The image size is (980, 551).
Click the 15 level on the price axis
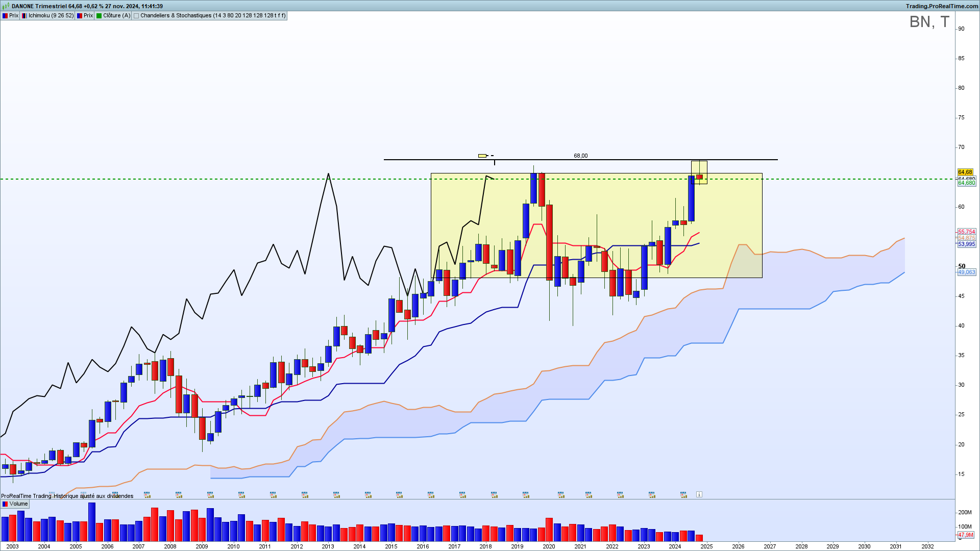(962, 474)
